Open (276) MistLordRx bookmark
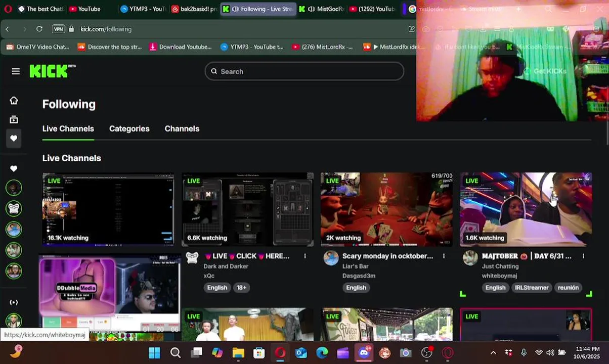Image resolution: width=609 pixels, height=364 pixels. [322, 47]
